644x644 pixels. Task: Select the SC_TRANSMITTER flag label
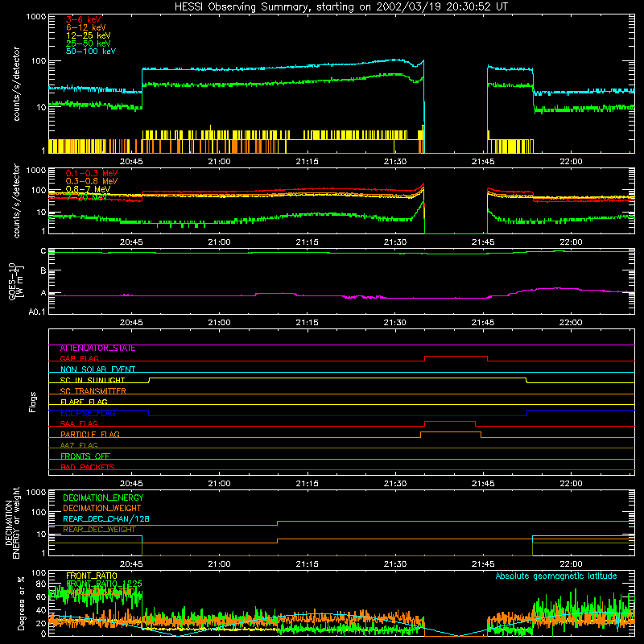pyautogui.click(x=93, y=391)
